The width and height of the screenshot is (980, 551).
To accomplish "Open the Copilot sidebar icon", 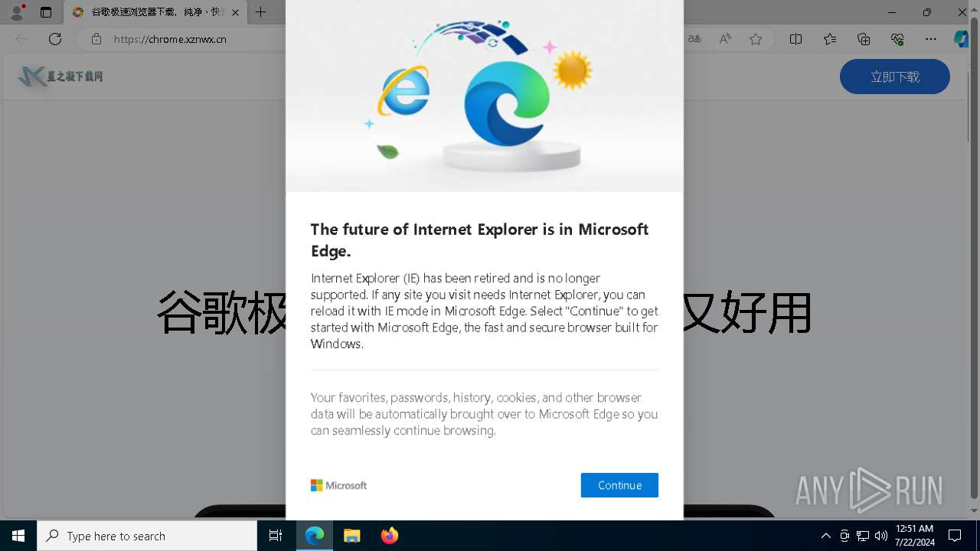I will 961,39.
